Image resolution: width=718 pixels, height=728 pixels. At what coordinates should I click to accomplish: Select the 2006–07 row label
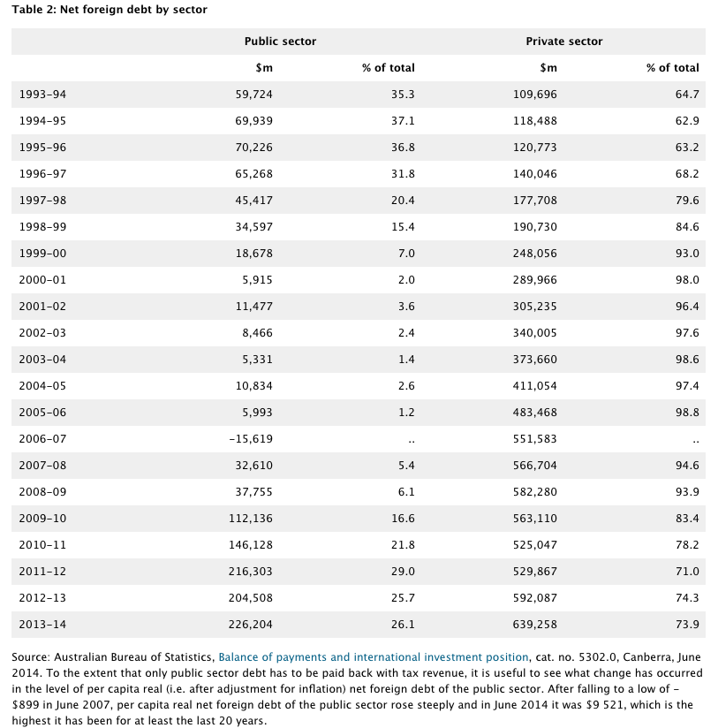coord(42,439)
